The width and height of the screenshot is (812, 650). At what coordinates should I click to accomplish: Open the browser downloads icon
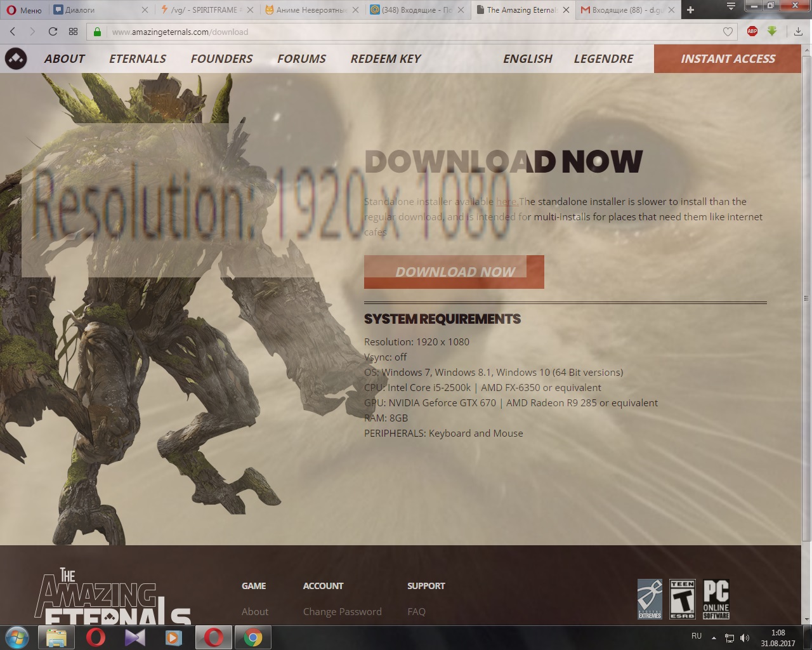click(798, 32)
